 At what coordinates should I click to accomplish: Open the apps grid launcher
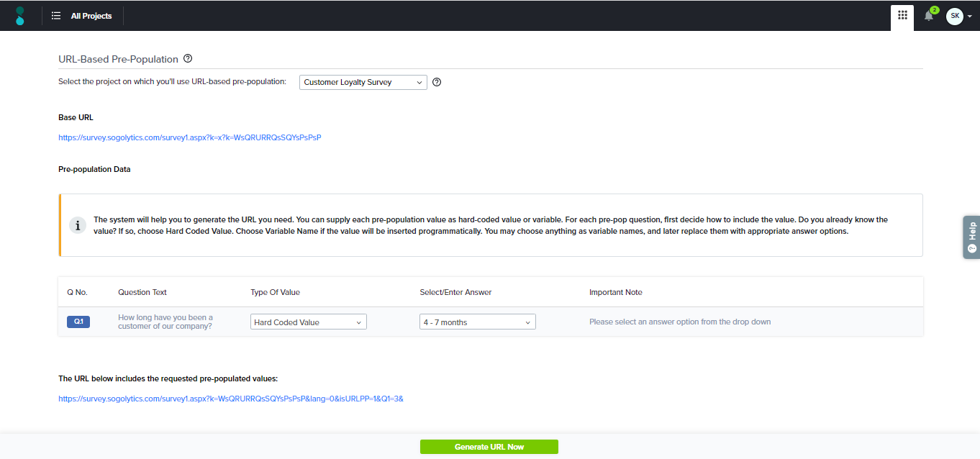coord(902,16)
